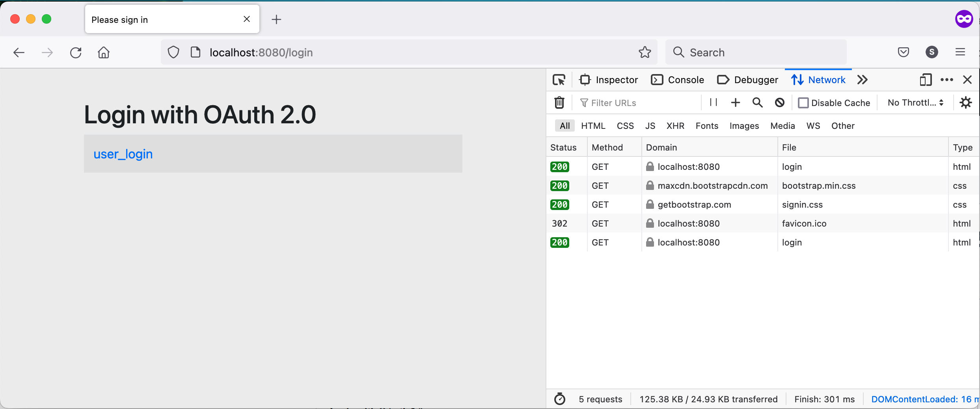Switch to the Inspector tab
This screenshot has height=409, width=980.
pos(609,80)
